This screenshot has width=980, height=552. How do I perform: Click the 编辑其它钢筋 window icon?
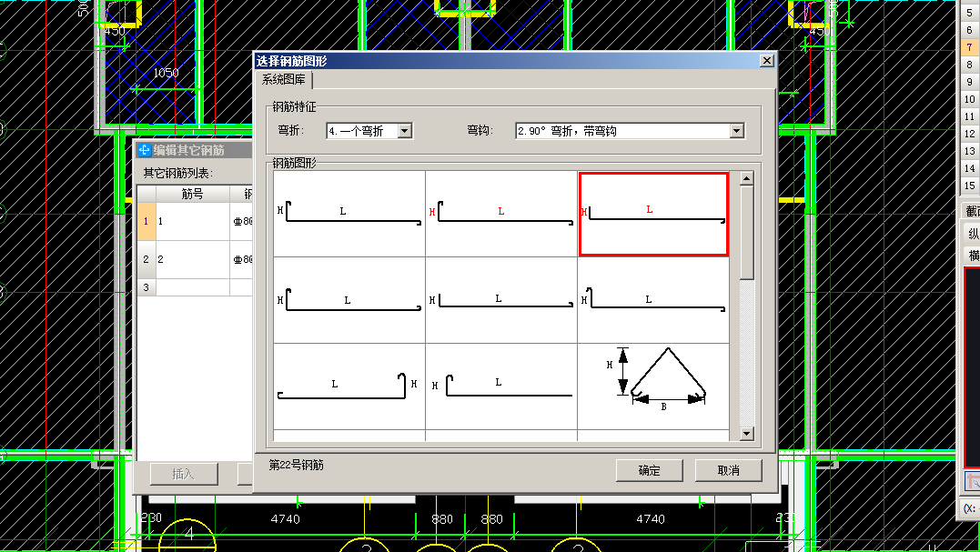(145, 150)
